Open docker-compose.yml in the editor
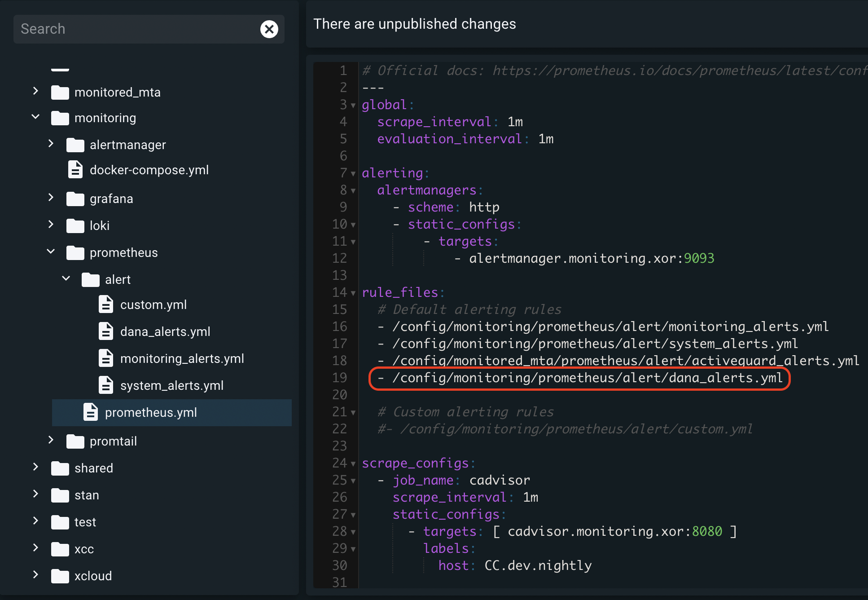The height and width of the screenshot is (600, 868). pos(149,170)
